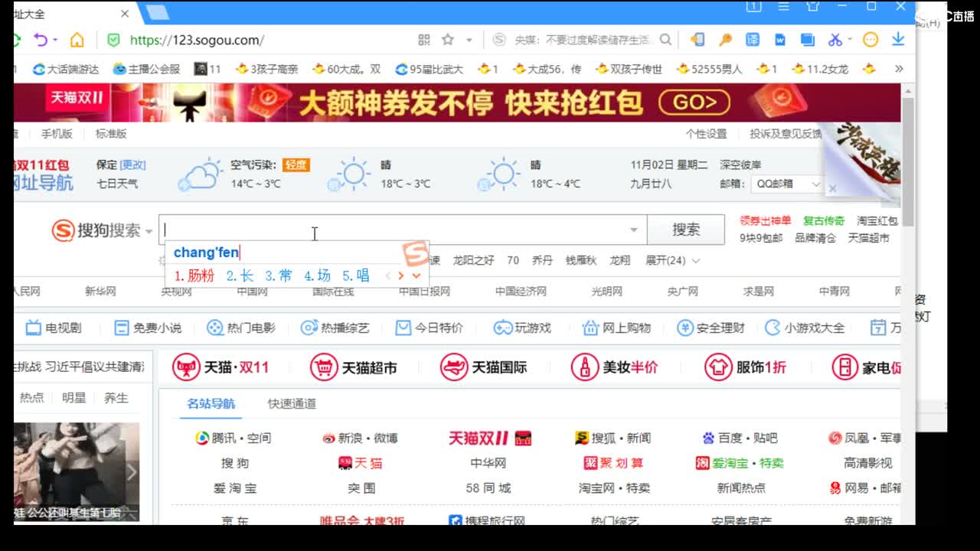Screen dimensions: 980x551
Task: Open the 热门电影 film reel icon link
Action: [241, 328]
